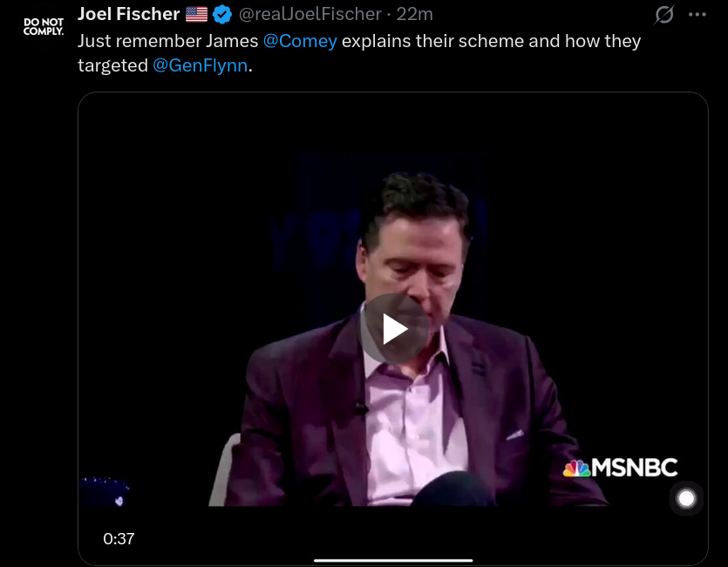
Task: Open the Joel Fischer display name
Action: pyautogui.click(x=128, y=15)
